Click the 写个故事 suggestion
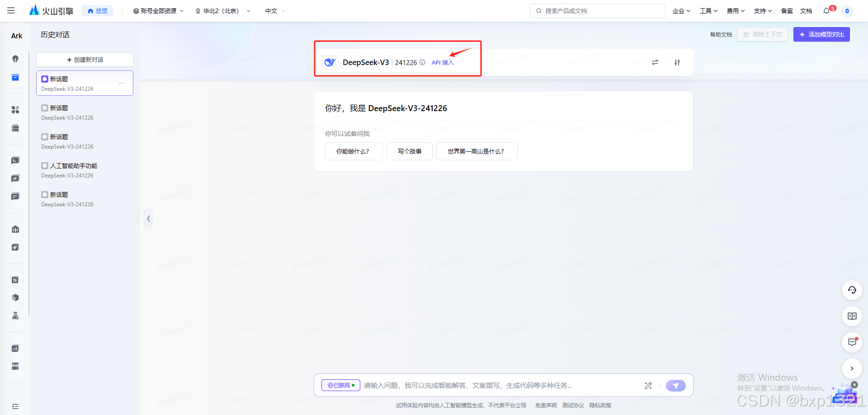The height and width of the screenshot is (415, 868). coord(410,151)
